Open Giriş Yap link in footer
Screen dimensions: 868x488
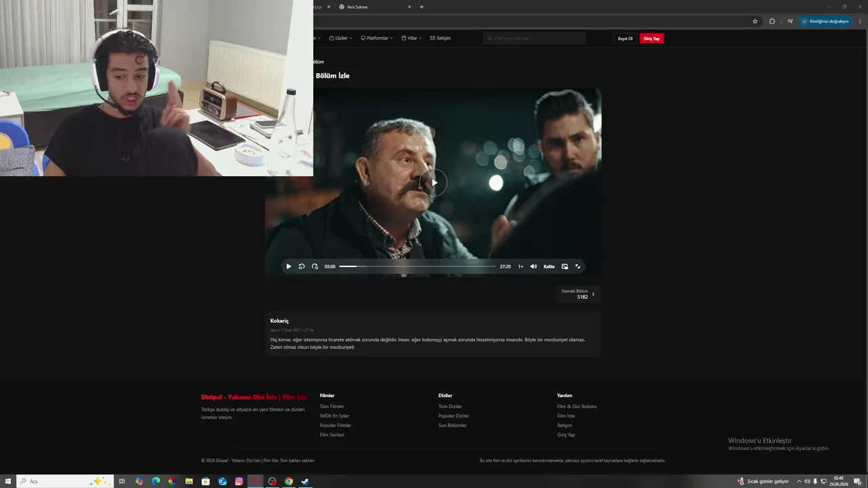[x=566, y=435]
